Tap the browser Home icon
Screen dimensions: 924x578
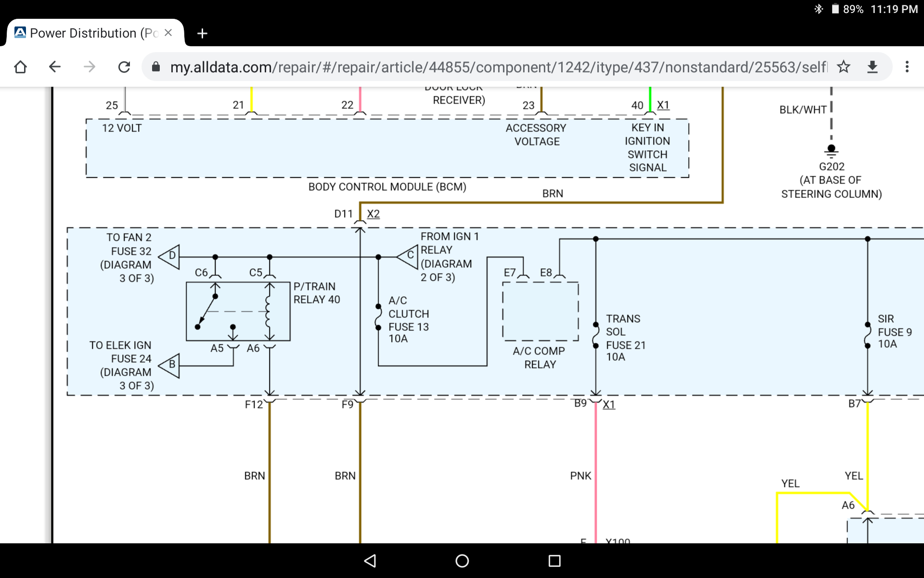20,67
